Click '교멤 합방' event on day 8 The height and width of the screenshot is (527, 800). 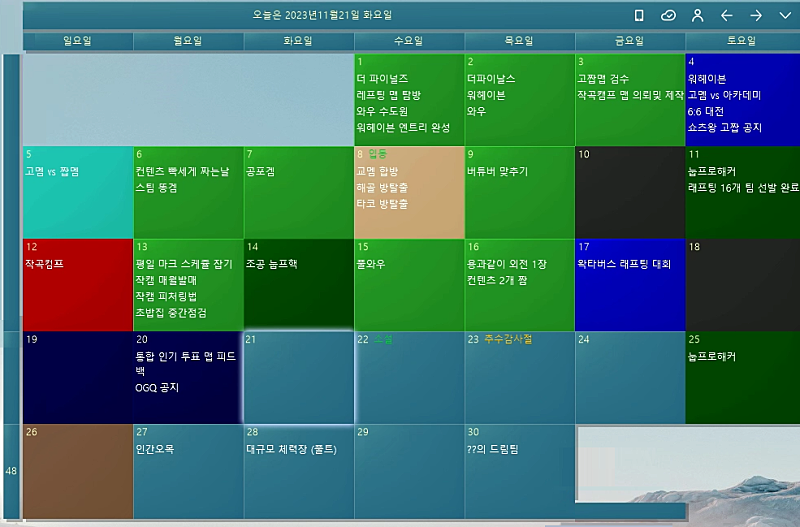tap(377, 171)
